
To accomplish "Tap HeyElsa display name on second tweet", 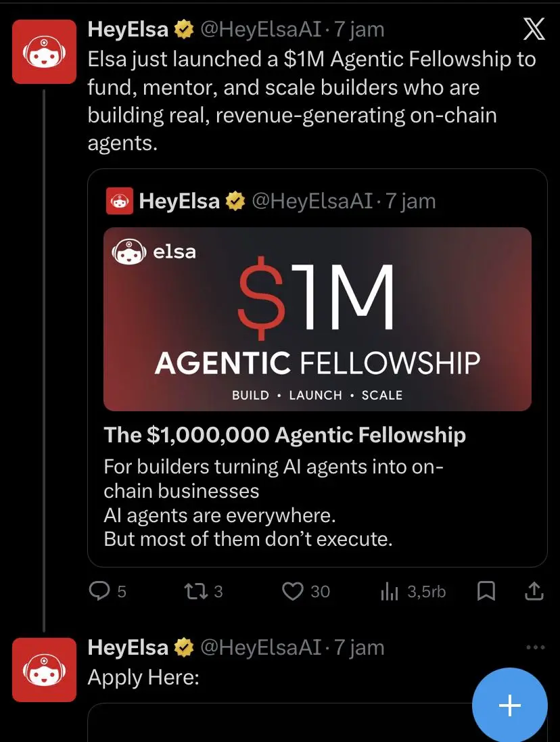I will pyautogui.click(x=128, y=647).
